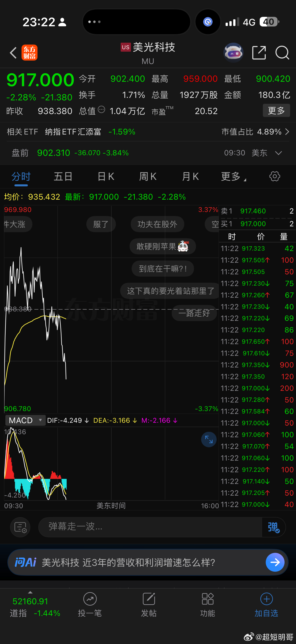The width and height of the screenshot is (296, 644).
Task: Tap the 服了 bullet comment
Action: pos(101,224)
